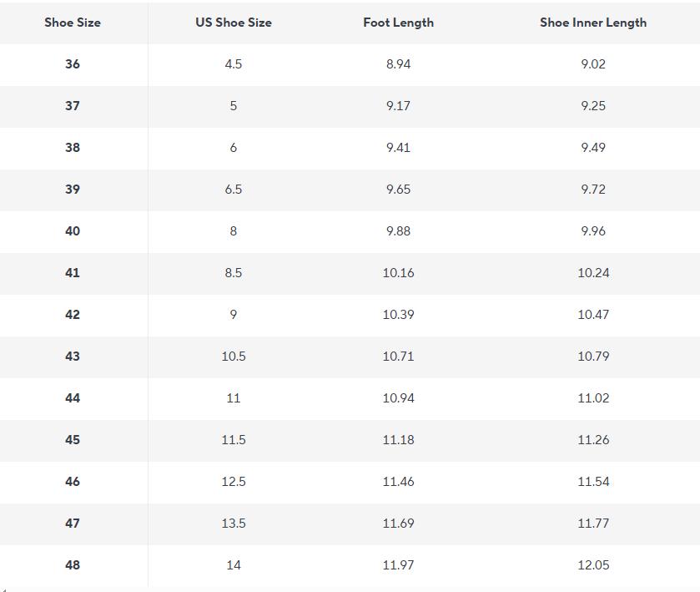Image resolution: width=700 pixels, height=592 pixels.
Task: Click foot length 9.41 cell
Action: pos(398,148)
